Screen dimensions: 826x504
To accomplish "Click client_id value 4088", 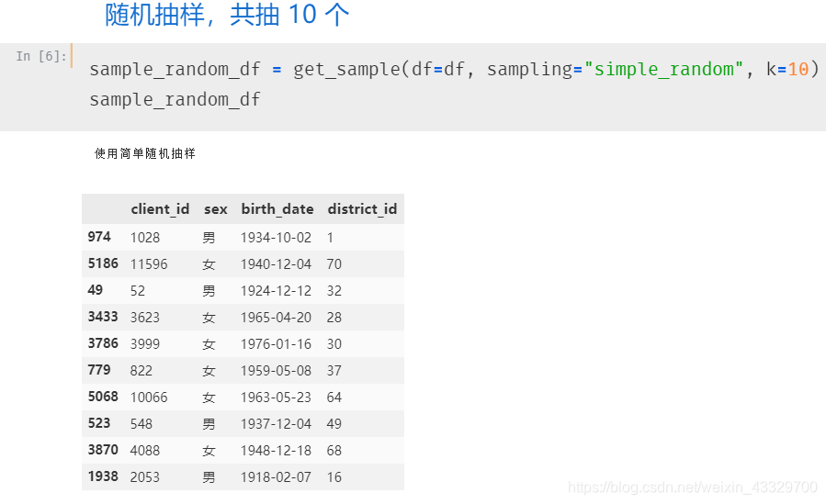I will (145, 451).
